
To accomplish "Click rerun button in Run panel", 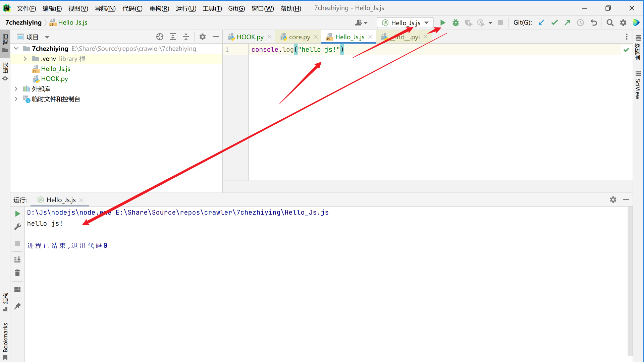I will (x=17, y=214).
